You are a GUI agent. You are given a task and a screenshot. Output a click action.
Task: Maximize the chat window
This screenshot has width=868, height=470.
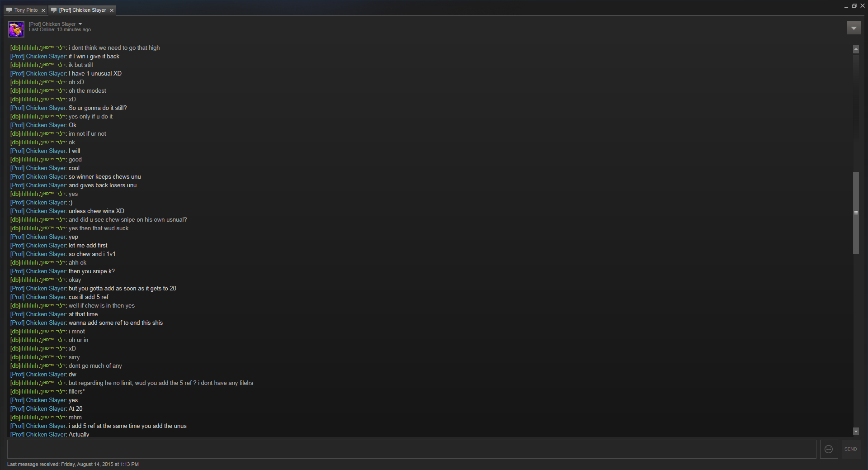pyautogui.click(x=854, y=6)
